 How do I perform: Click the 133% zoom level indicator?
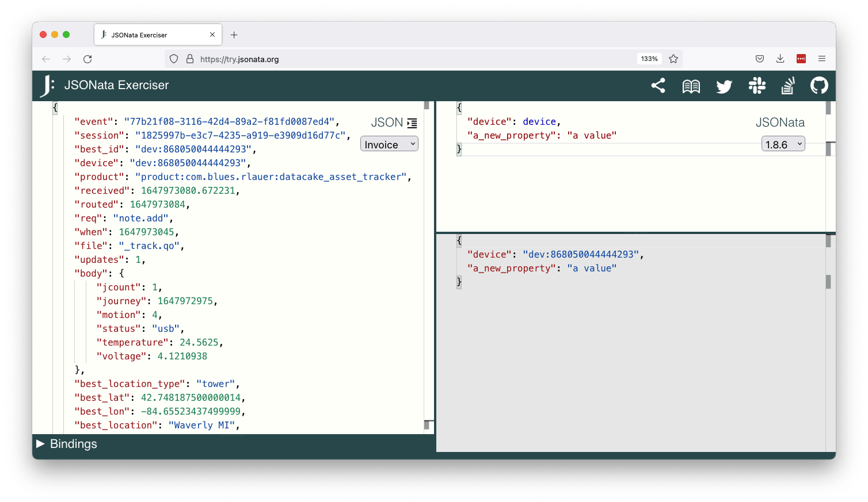click(649, 59)
